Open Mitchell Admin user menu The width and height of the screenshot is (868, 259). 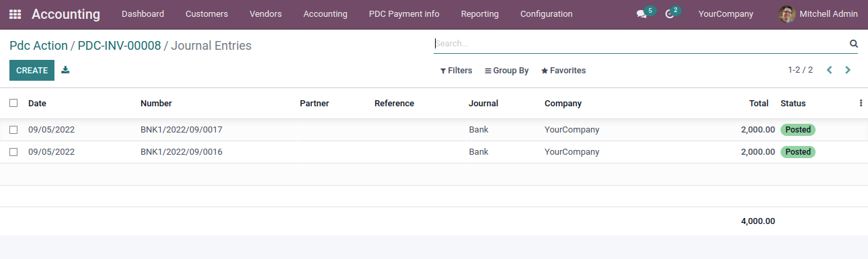coord(818,14)
